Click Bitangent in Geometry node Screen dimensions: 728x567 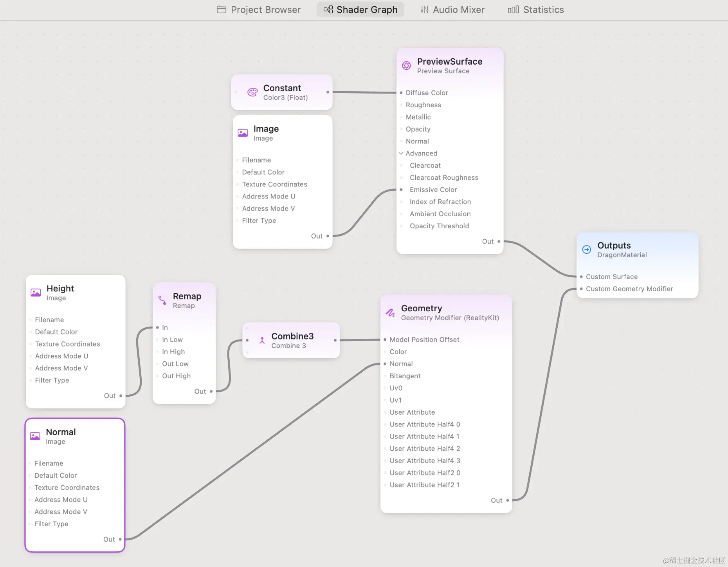coord(405,376)
